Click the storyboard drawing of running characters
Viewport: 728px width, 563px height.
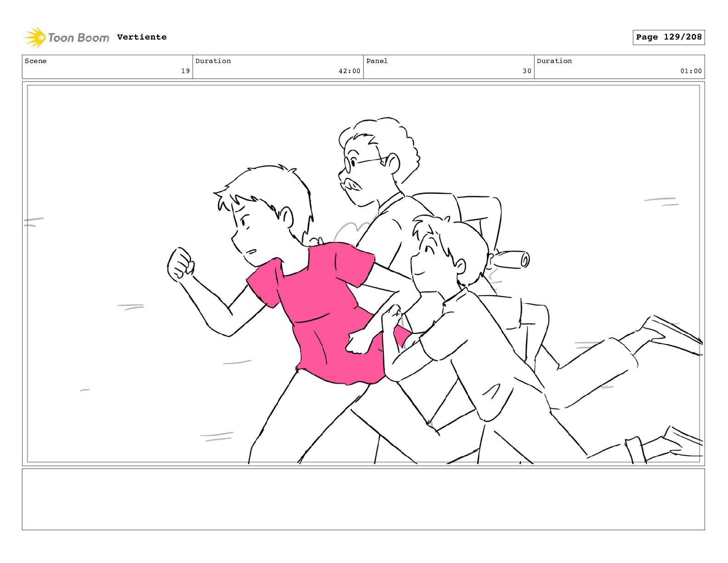[364, 274]
